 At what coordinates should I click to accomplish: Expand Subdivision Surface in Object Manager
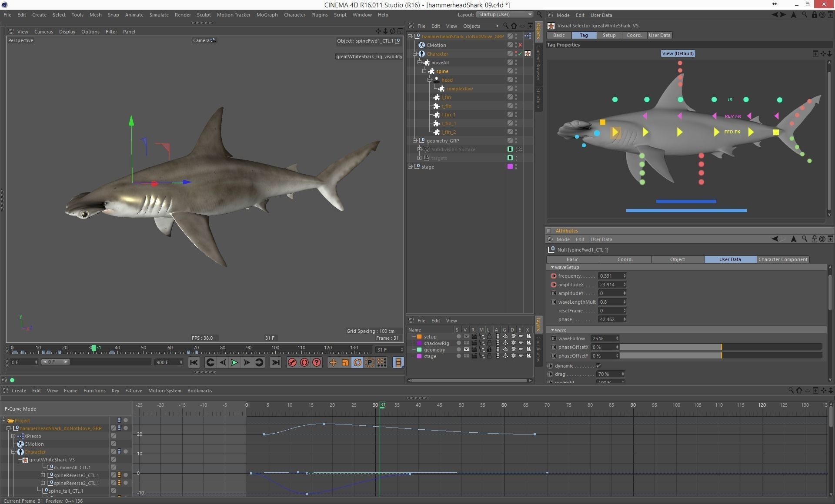[x=420, y=149]
